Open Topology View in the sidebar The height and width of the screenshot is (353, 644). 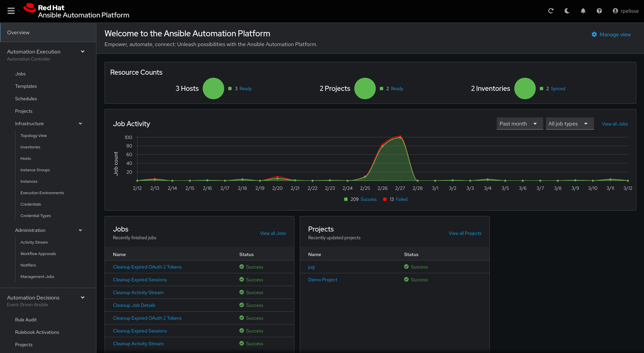tap(34, 136)
